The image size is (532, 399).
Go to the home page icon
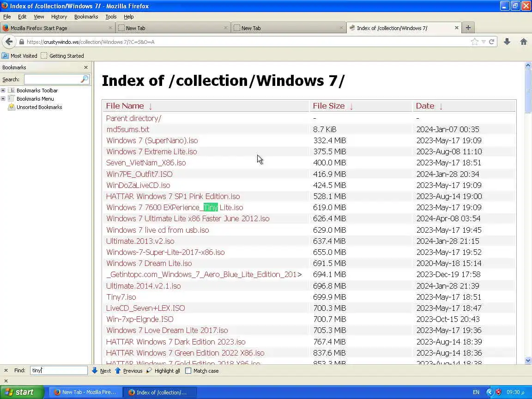[524, 42]
